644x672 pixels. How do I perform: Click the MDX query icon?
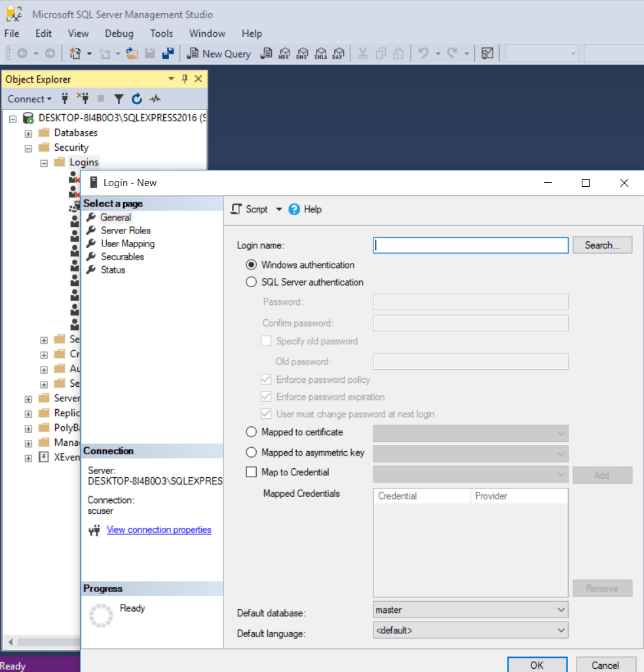click(285, 54)
